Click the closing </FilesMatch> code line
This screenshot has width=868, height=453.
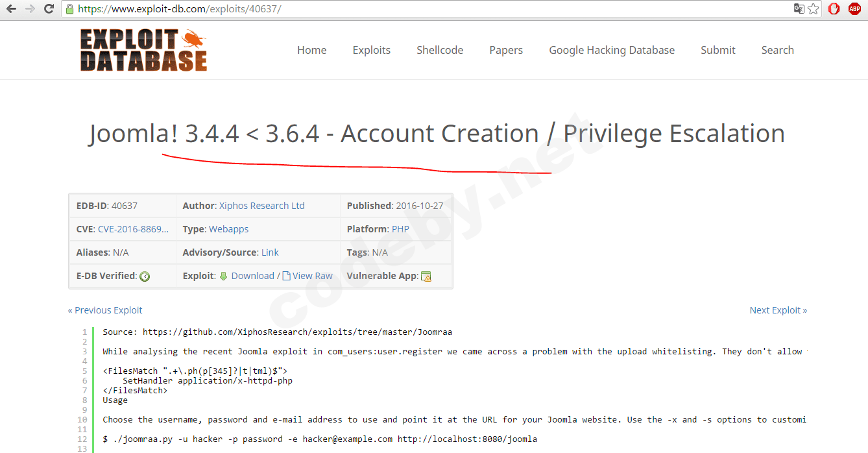[135, 390]
